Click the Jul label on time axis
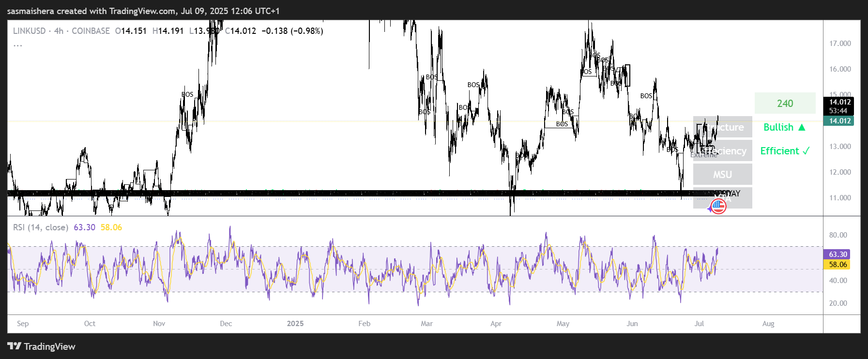868x359 pixels. point(699,324)
